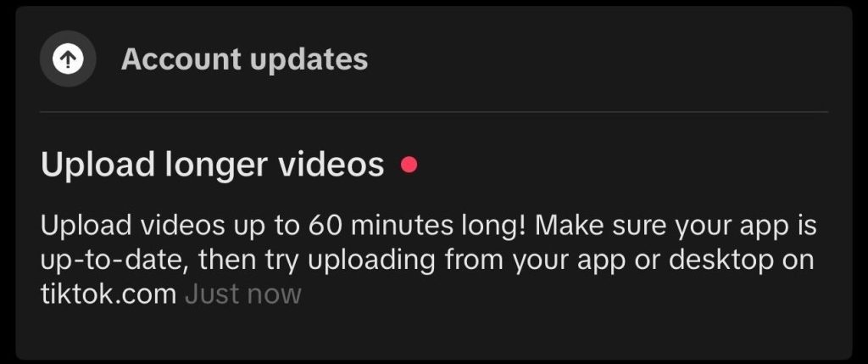Click the word updates in the header
This screenshot has height=364, width=868.
point(309,60)
